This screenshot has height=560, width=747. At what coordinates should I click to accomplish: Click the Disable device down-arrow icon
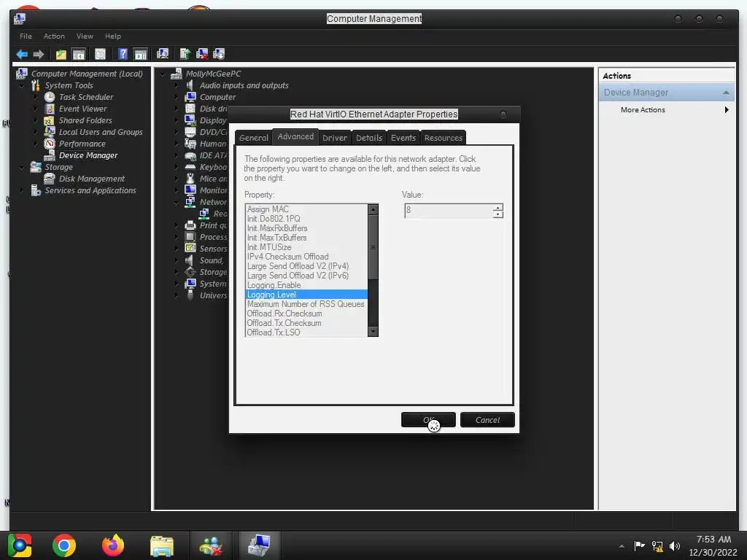(219, 54)
